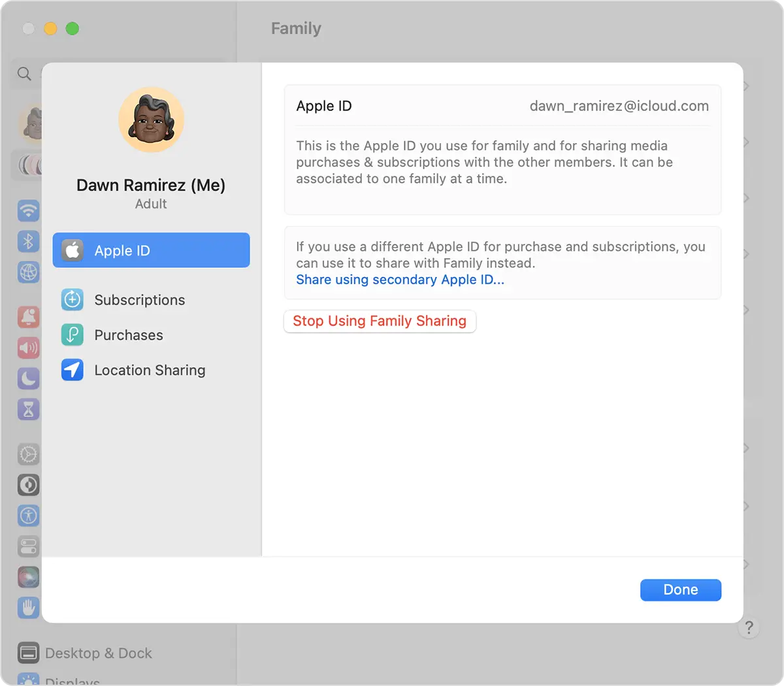Open Screen Time hourglass icon in sidebar
This screenshot has height=686, width=784.
click(x=29, y=410)
